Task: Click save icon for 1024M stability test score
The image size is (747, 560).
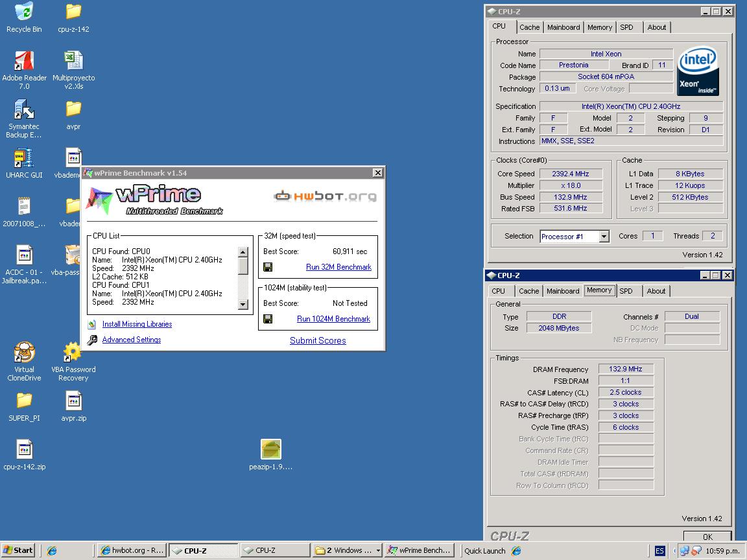Action: 268,319
